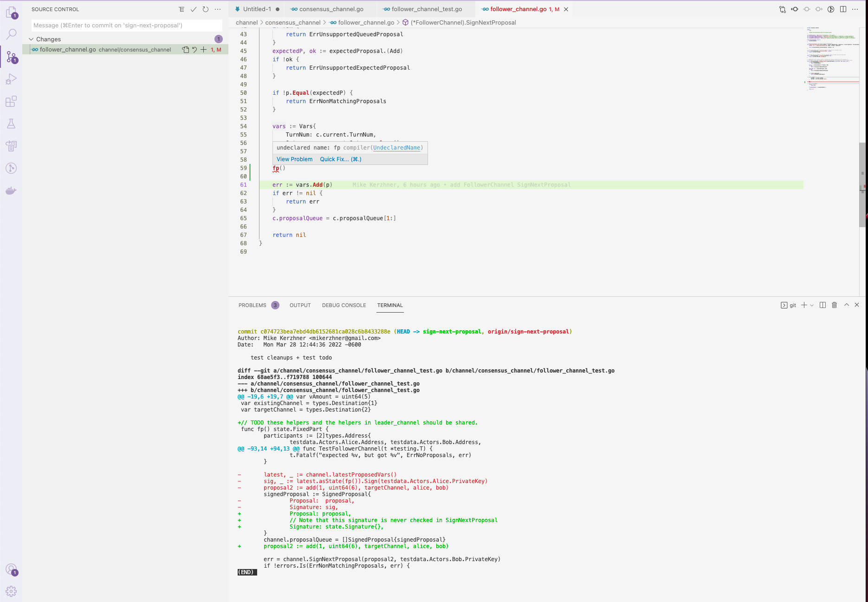Open the Search view in activity bar
The height and width of the screenshot is (602, 868).
[11, 34]
